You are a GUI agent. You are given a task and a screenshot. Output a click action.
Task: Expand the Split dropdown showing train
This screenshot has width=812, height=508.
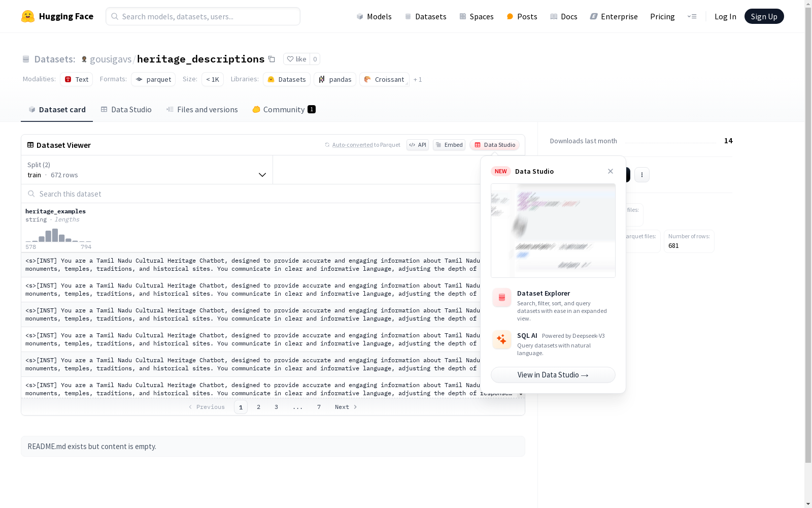pyautogui.click(x=147, y=170)
